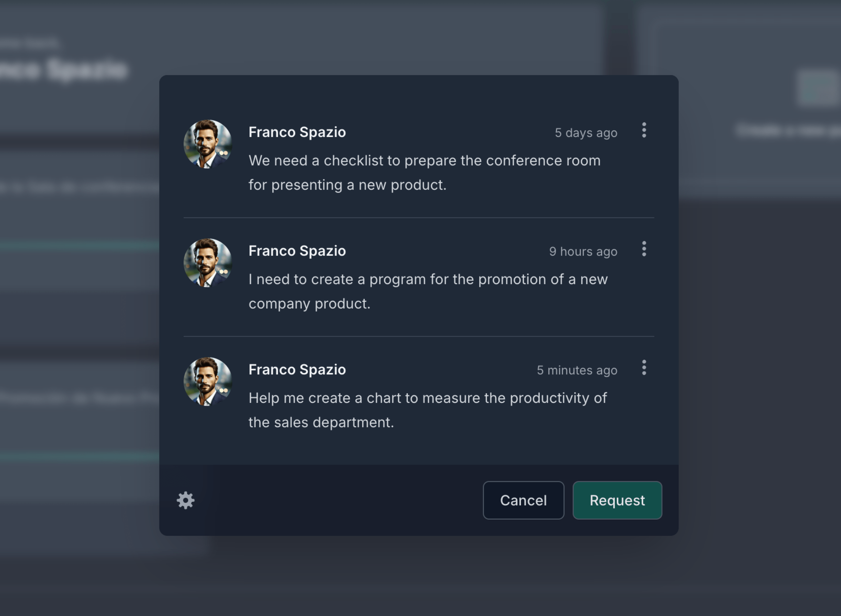The image size is (841, 616).
Task: Click Franco Spazio's avatar on the promotion program message
Action: [208, 263]
